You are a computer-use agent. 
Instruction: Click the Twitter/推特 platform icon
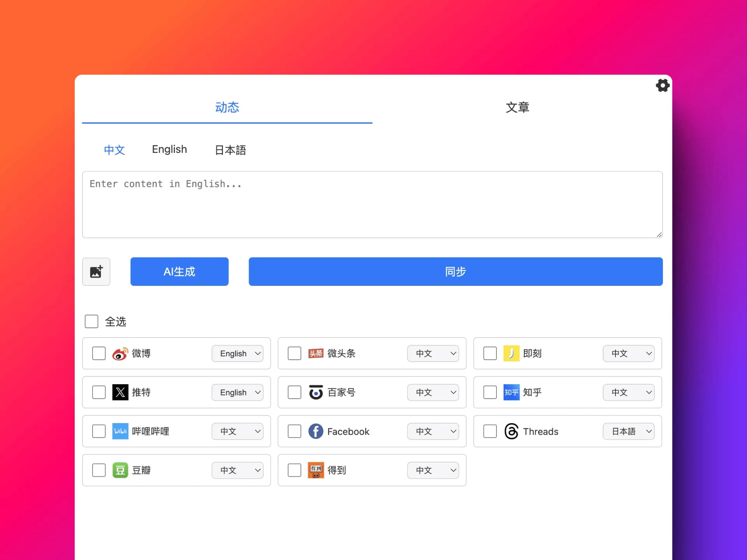(x=120, y=392)
